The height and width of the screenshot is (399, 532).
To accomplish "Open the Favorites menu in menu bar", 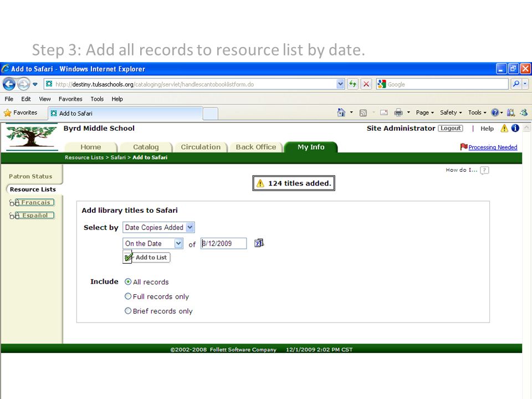I will (70, 99).
